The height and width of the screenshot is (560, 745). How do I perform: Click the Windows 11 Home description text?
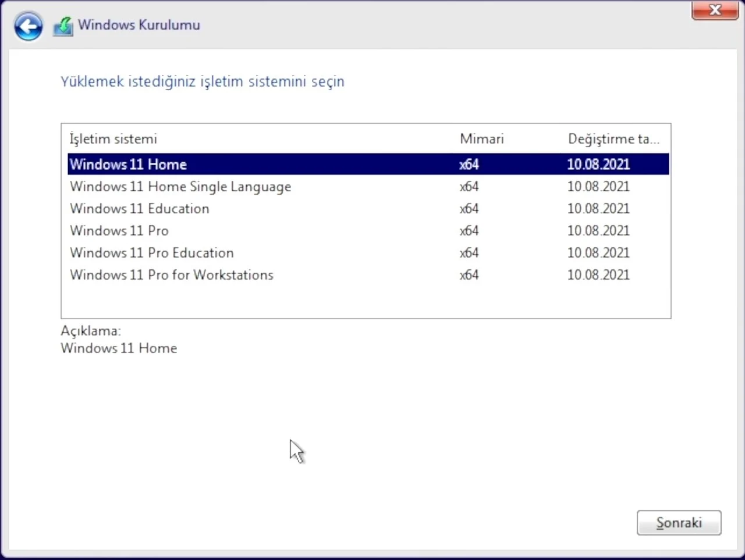pos(119,348)
